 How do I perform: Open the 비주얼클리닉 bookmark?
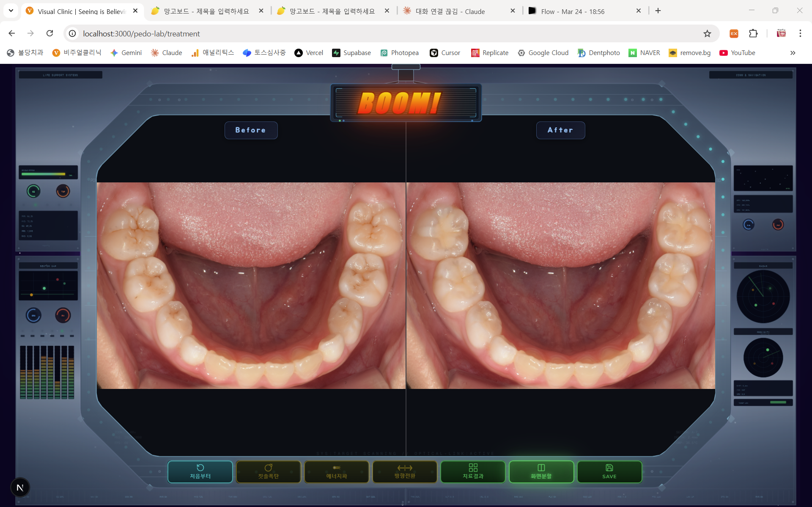pos(77,52)
